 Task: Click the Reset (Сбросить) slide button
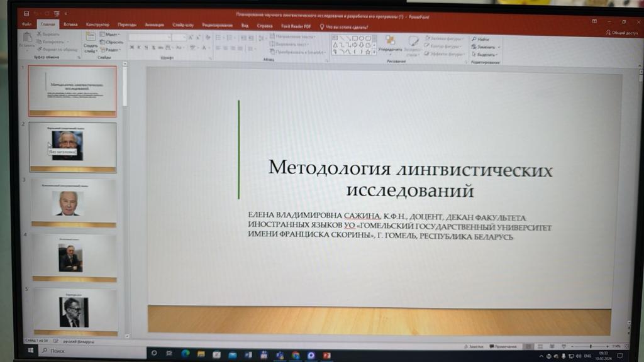click(x=112, y=42)
